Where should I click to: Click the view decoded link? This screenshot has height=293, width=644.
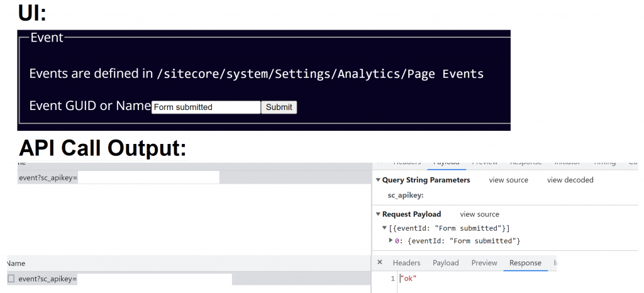pyautogui.click(x=570, y=180)
